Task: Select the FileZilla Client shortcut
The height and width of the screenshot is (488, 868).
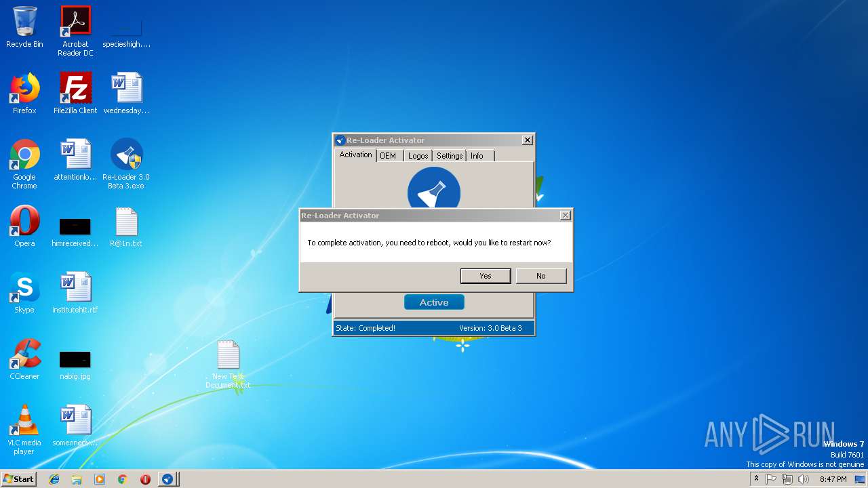Action: pyautogui.click(x=75, y=94)
